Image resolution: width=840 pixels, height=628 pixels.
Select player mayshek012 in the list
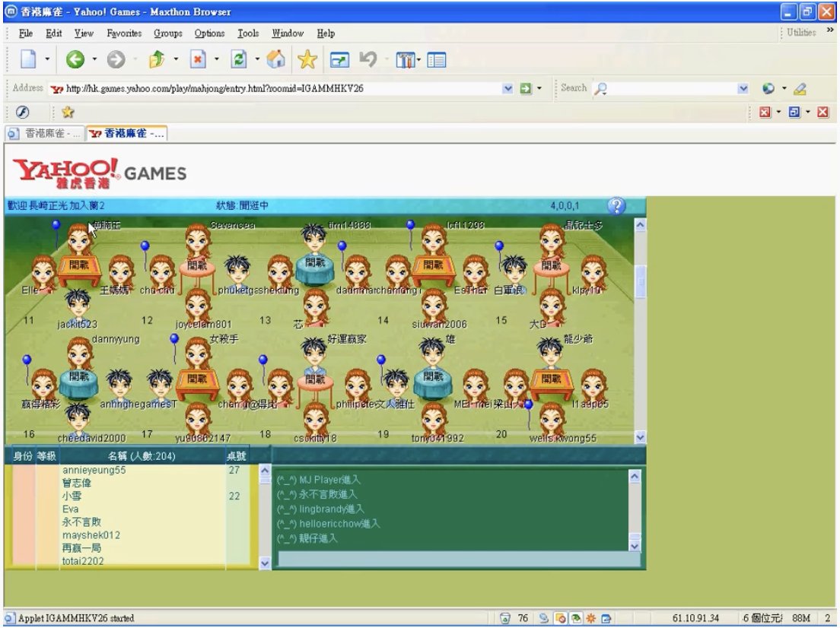pyautogui.click(x=91, y=535)
